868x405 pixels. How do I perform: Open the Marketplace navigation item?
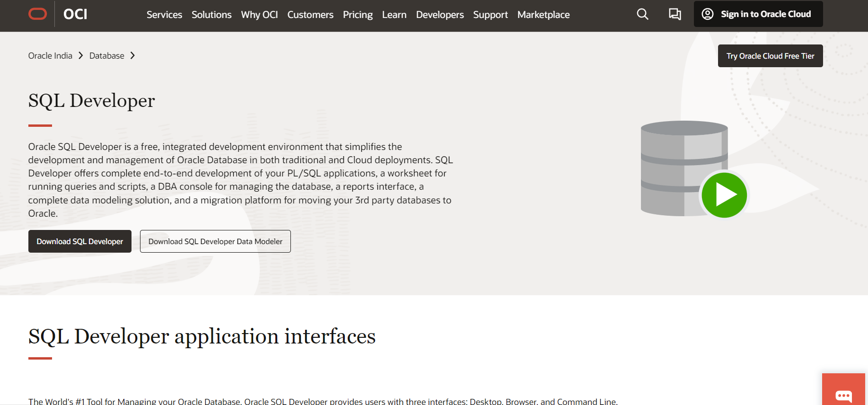point(544,15)
